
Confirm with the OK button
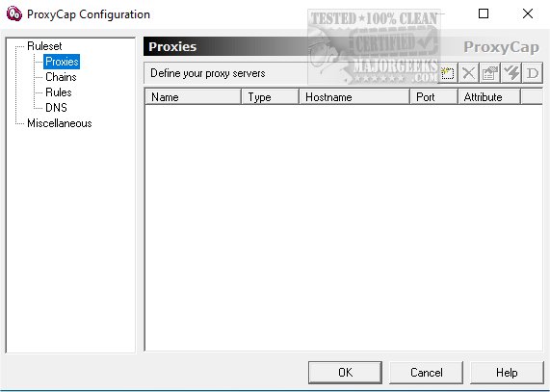[x=345, y=373]
